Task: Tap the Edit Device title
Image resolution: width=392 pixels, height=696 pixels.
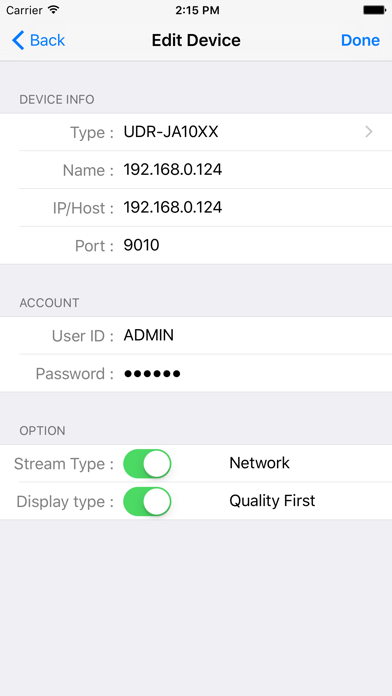Action: (x=196, y=40)
